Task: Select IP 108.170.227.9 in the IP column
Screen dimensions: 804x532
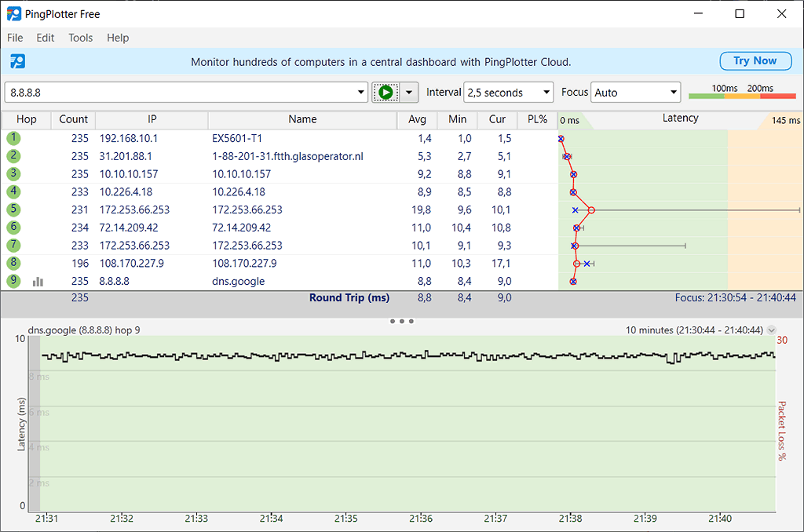Action: click(132, 264)
